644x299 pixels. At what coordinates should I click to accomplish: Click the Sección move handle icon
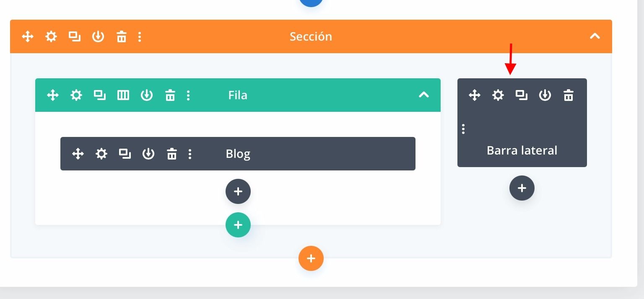pos(28,37)
